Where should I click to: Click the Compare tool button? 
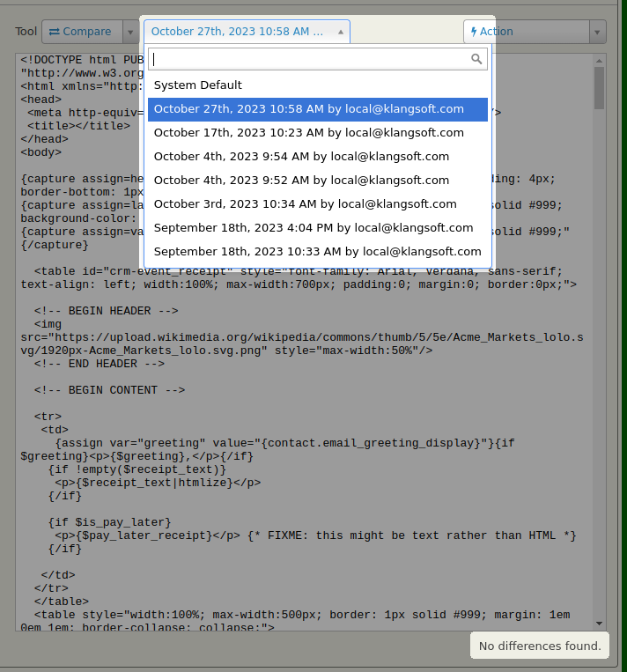pos(81,32)
